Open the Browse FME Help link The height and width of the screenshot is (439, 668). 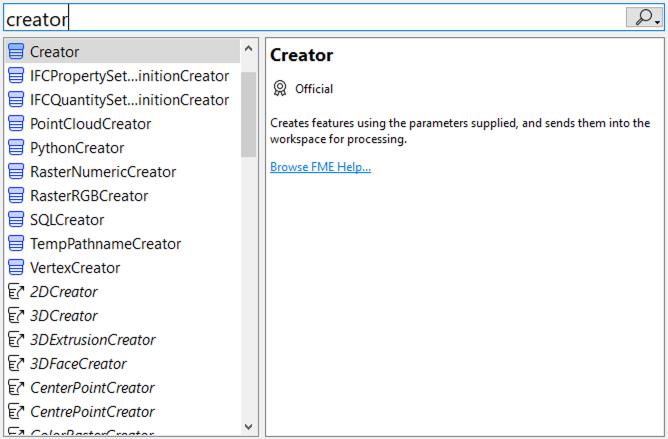320,167
